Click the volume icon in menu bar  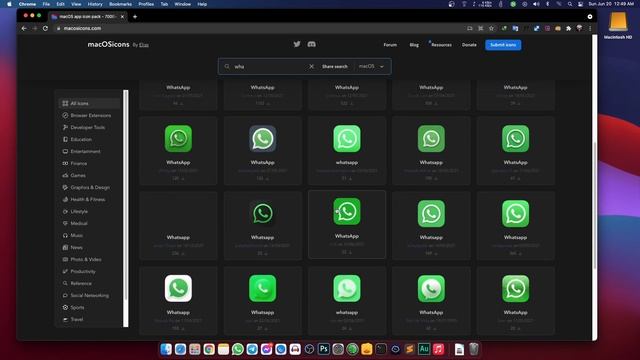pyautogui.click(x=536, y=4)
